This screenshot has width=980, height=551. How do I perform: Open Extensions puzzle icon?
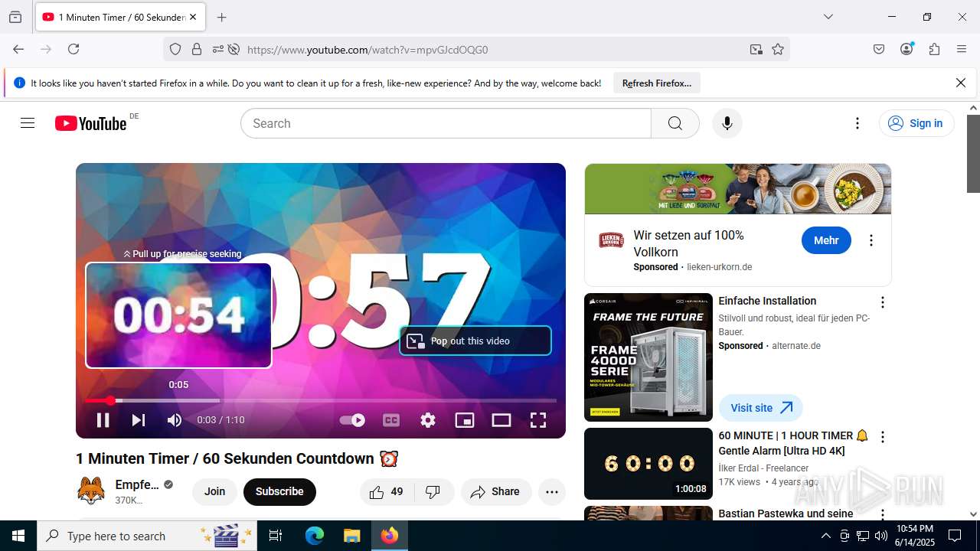(x=934, y=49)
